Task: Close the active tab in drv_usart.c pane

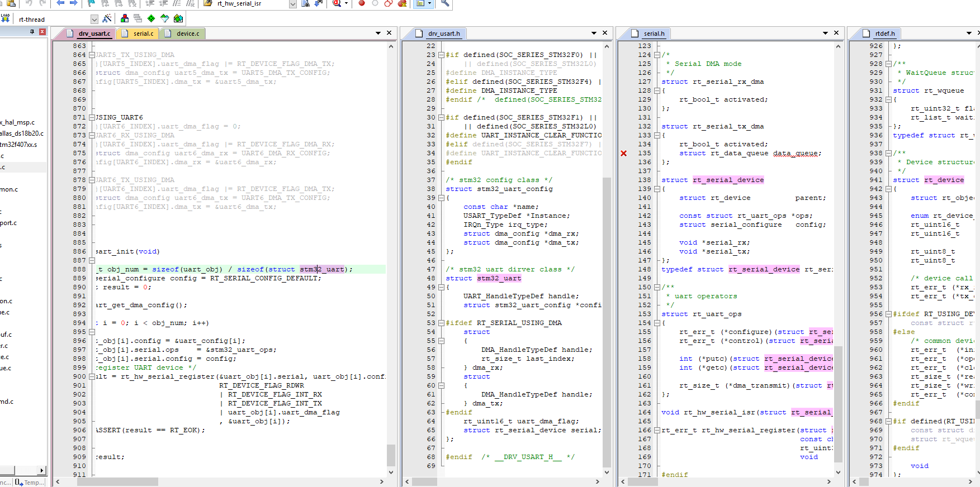Action: point(389,33)
